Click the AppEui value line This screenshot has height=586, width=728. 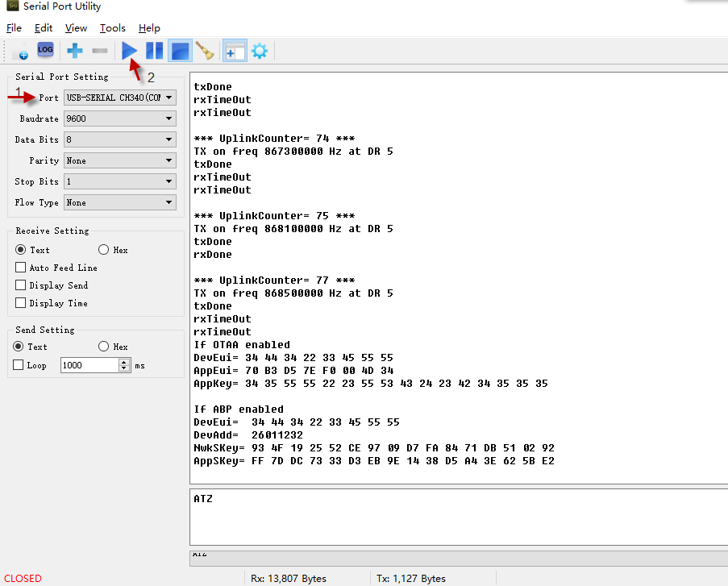[x=293, y=371]
